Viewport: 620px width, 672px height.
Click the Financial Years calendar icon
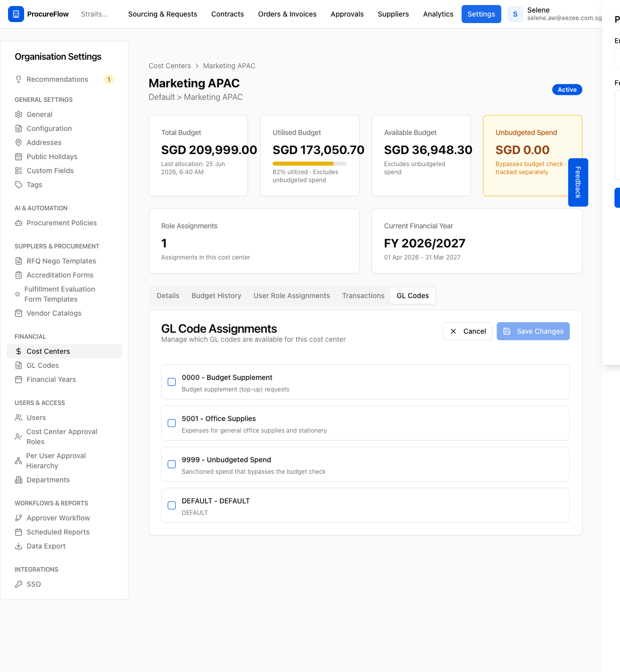[19, 379]
